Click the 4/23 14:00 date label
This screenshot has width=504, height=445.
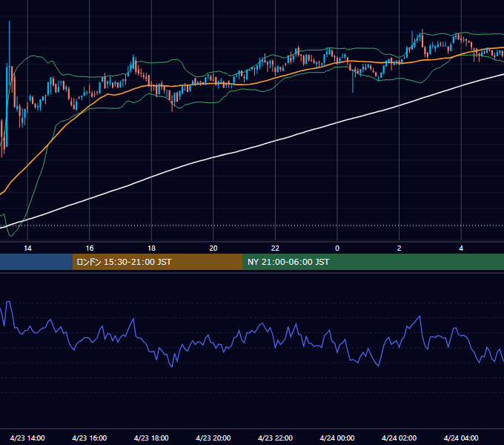(x=27, y=438)
